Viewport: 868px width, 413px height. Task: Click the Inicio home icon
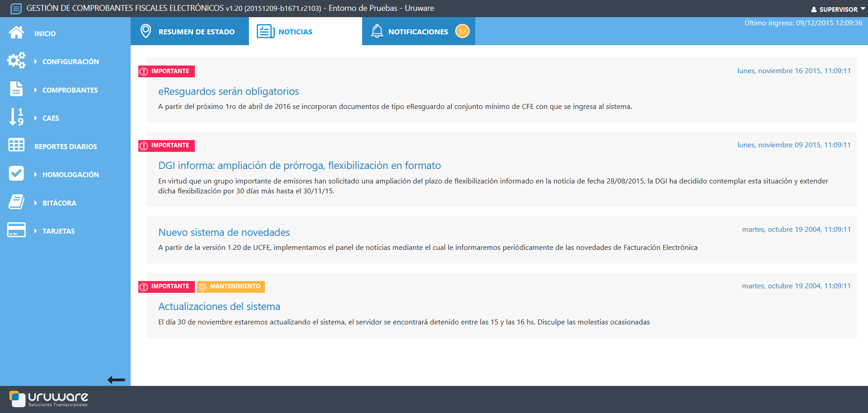click(x=16, y=32)
